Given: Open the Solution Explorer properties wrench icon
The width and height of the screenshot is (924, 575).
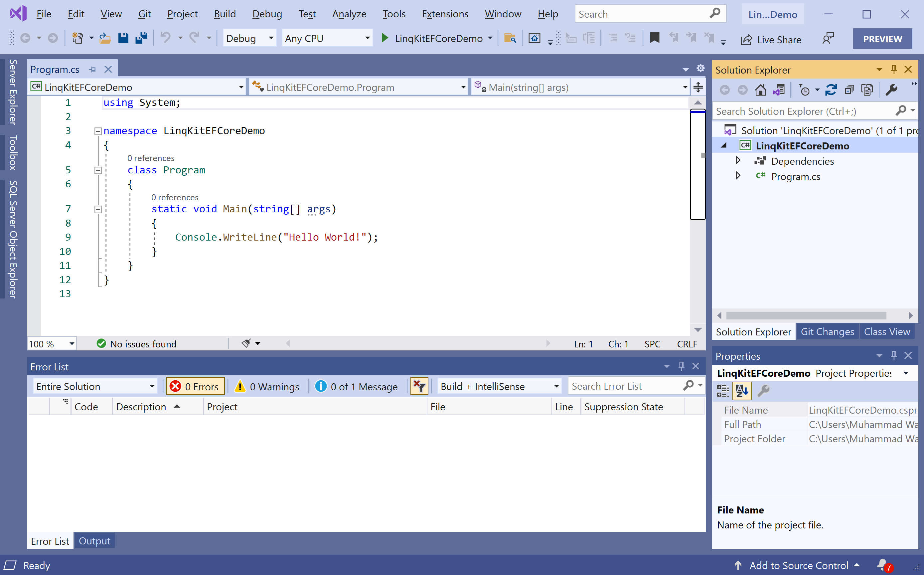Looking at the screenshot, I should click(x=891, y=90).
